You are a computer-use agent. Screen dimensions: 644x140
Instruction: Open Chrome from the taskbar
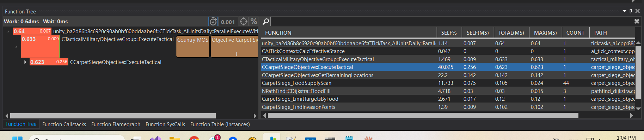[x=194, y=138]
